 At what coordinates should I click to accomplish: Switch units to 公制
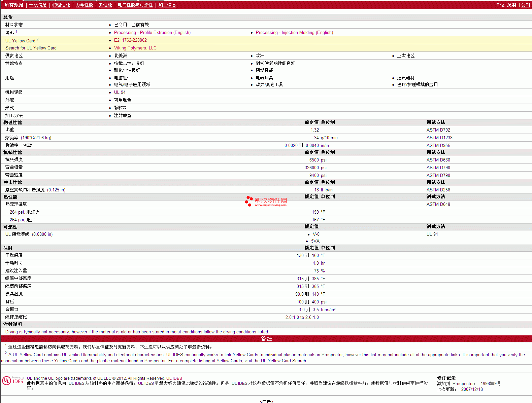coord(525,5)
